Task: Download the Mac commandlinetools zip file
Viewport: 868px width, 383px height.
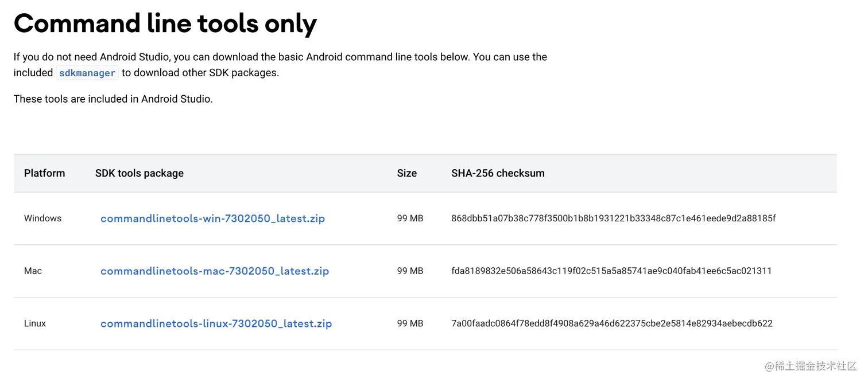Action: 215,271
